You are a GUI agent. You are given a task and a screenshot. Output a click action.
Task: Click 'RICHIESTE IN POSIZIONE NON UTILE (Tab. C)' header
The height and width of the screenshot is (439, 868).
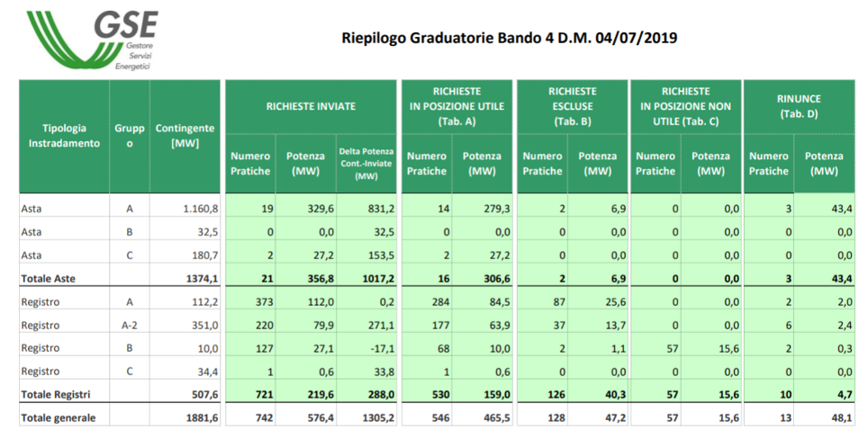[x=686, y=106]
